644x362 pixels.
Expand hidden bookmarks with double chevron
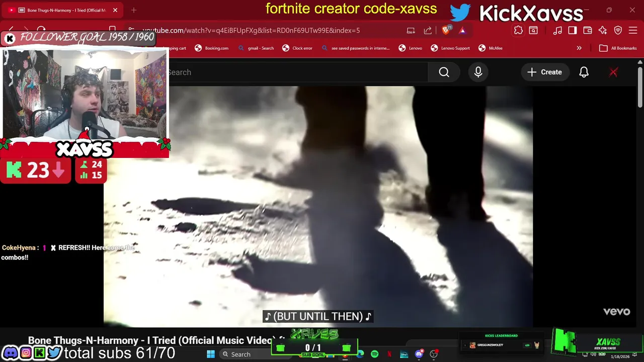579,48
